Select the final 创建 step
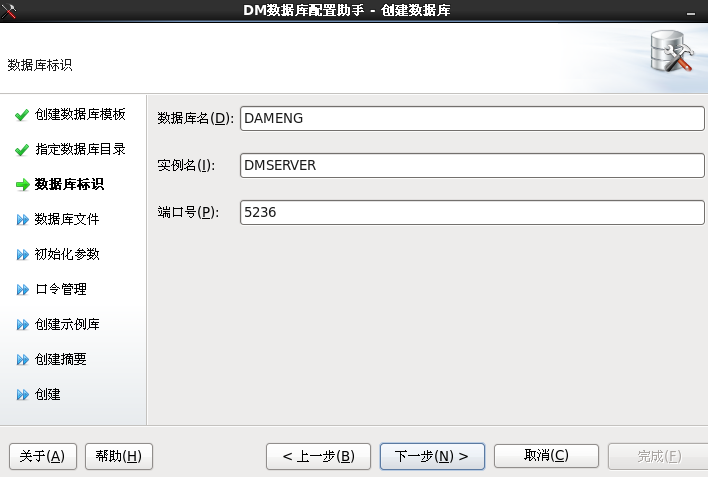 coord(47,394)
